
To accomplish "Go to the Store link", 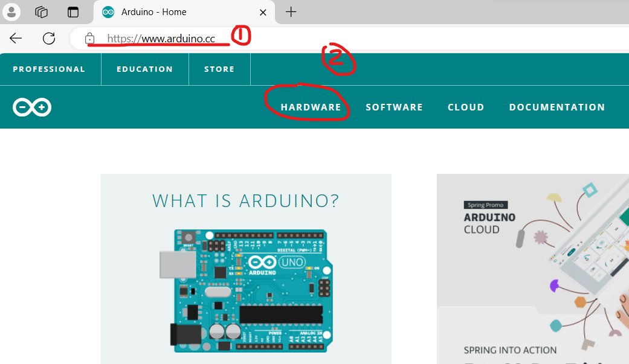I will [219, 69].
